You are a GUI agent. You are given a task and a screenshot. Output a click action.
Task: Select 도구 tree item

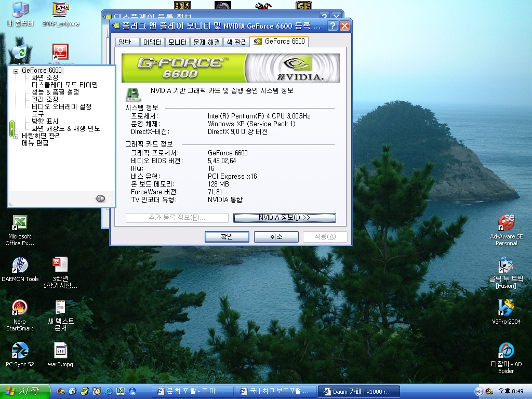point(37,114)
